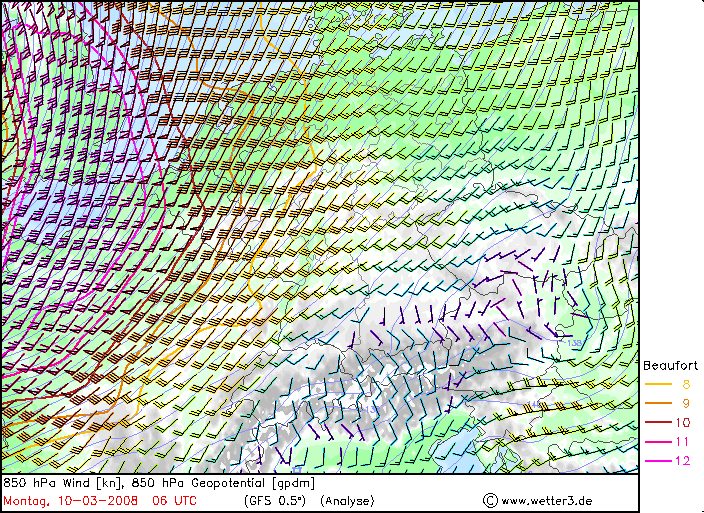The width and height of the screenshot is (704, 513).
Task: Click the '138' geopotential contour label
Action: (574, 344)
